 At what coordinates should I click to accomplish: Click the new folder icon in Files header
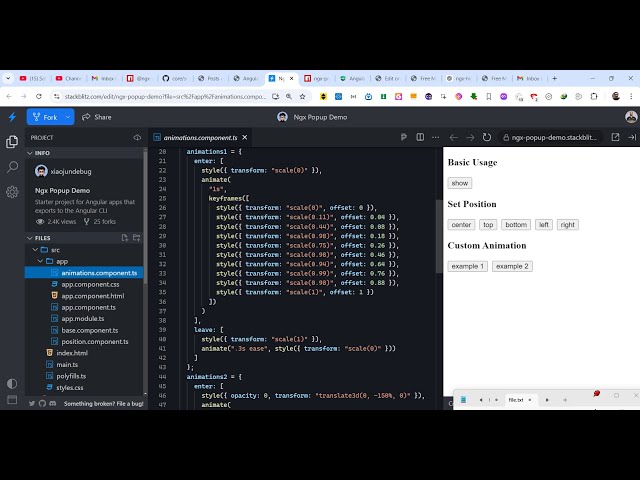[x=137, y=238]
